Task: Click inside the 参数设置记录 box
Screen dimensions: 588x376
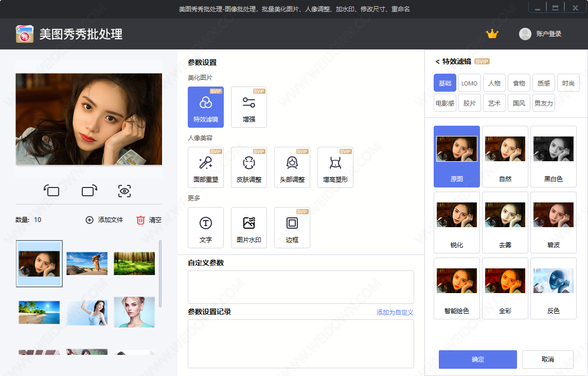Action: point(301,344)
